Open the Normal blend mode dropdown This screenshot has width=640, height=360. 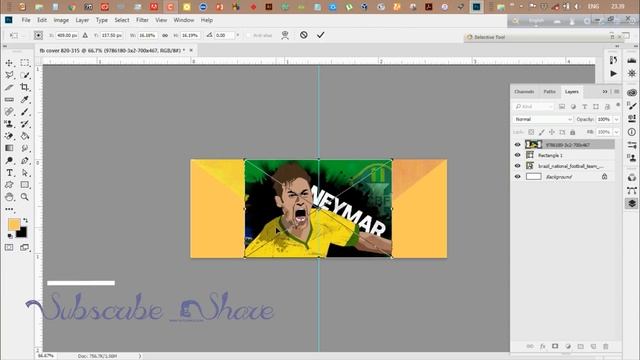click(543, 119)
